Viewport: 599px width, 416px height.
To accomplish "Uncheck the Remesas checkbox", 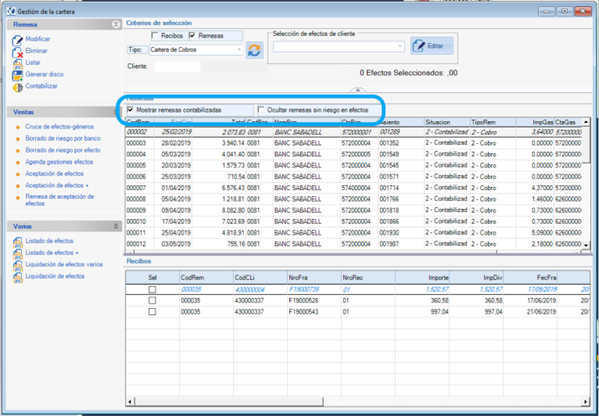I will 192,36.
